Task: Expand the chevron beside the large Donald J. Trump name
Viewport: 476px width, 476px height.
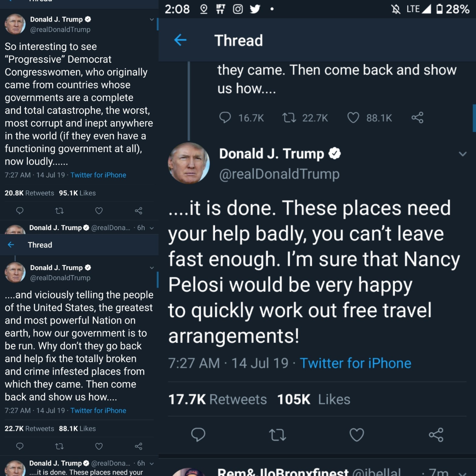Action: (x=463, y=154)
